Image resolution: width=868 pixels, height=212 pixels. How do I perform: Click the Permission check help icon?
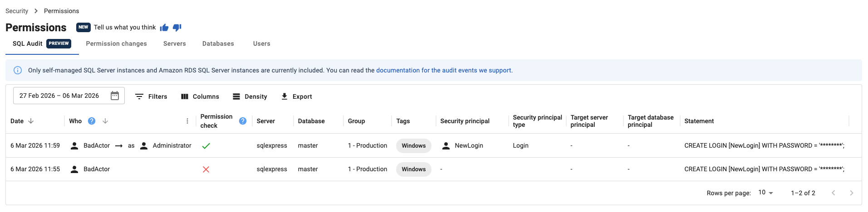click(x=243, y=121)
